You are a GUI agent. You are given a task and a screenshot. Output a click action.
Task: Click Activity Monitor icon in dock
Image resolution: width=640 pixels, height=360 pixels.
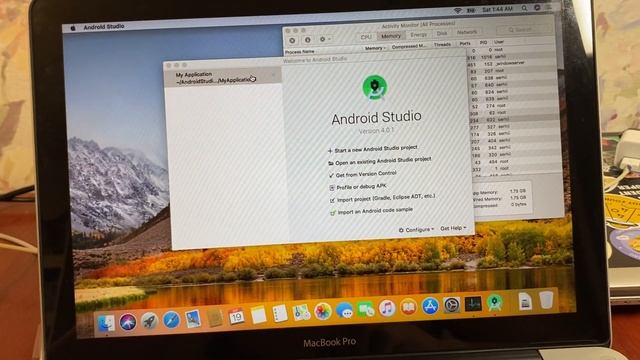473,304
